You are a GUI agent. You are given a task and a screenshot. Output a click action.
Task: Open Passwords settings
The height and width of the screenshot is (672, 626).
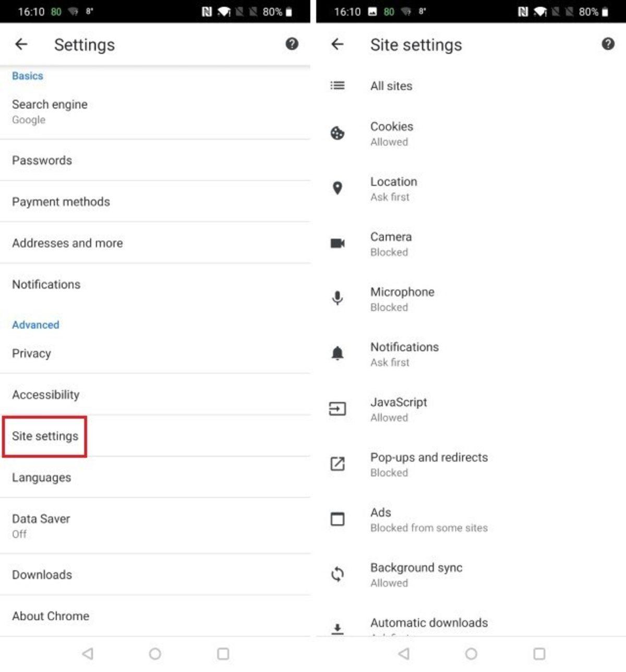[42, 160]
